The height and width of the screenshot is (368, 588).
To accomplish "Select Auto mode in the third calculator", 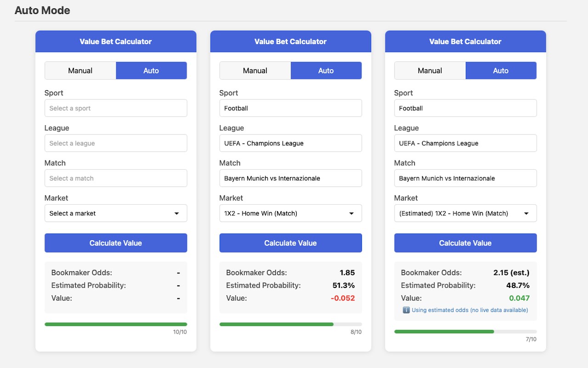I will 501,70.
